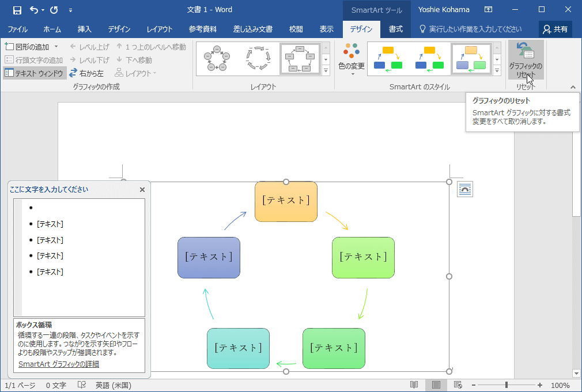This screenshot has height=392, width=582.
Task: Redo with the circular arrow icon
Action: (54, 10)
